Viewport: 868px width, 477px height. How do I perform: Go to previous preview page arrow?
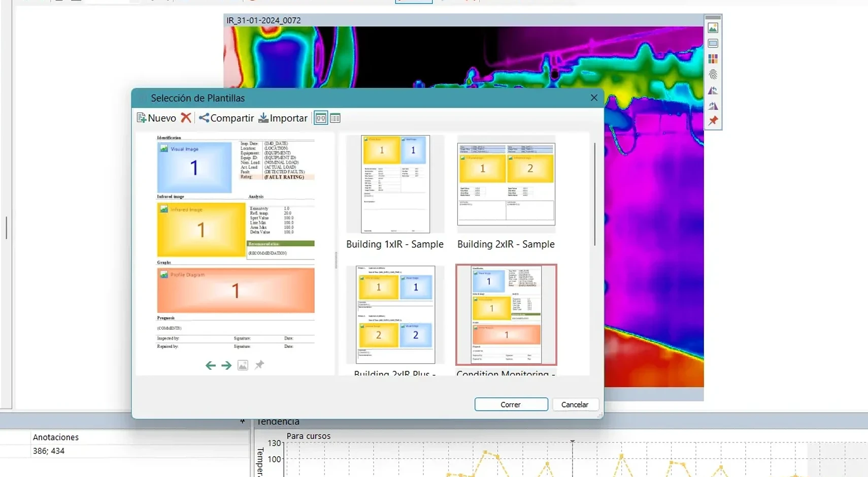pyautogui.click(x=211, y=365)
